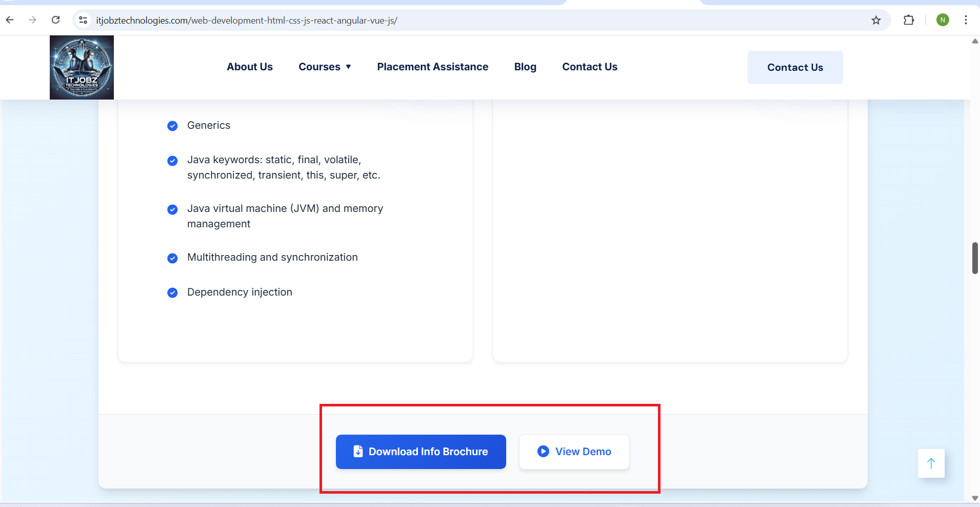Image resolution: width=980 pixels, height=507 pixels.
Task: Click the browser back arrow
Action: [x=10, y=20]
